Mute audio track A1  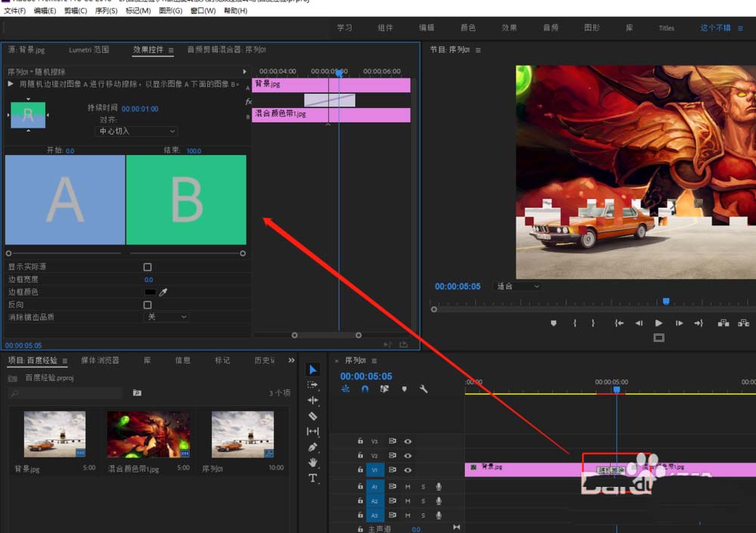point(407,486)
